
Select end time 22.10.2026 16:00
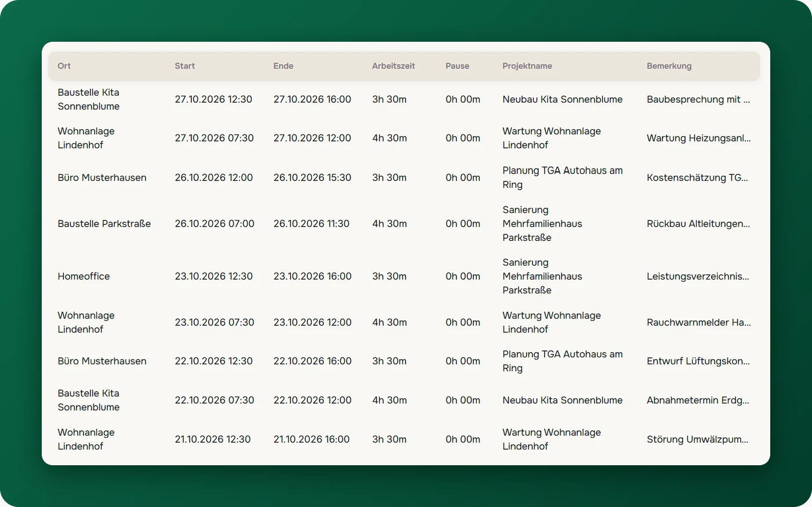(312, 361)
